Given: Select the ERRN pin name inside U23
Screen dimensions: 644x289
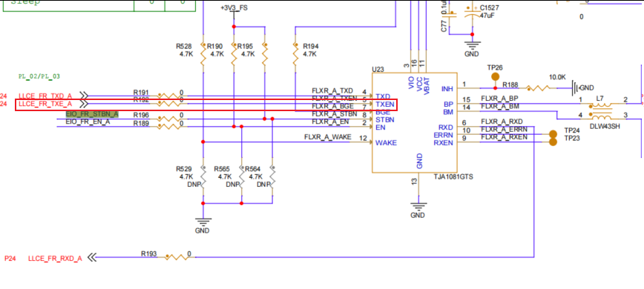Looking at the screenshot, I should pyautogui.click(x=444, y=135).
